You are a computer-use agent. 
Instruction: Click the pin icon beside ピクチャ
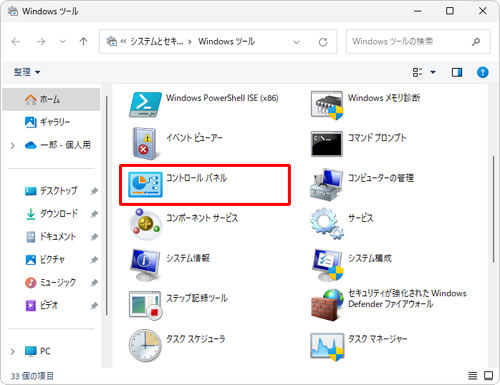click(94, 260)
